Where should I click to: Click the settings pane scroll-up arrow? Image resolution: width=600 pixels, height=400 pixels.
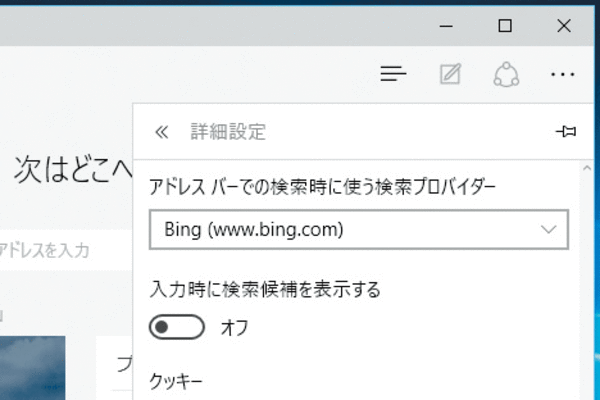click(587, 168)
